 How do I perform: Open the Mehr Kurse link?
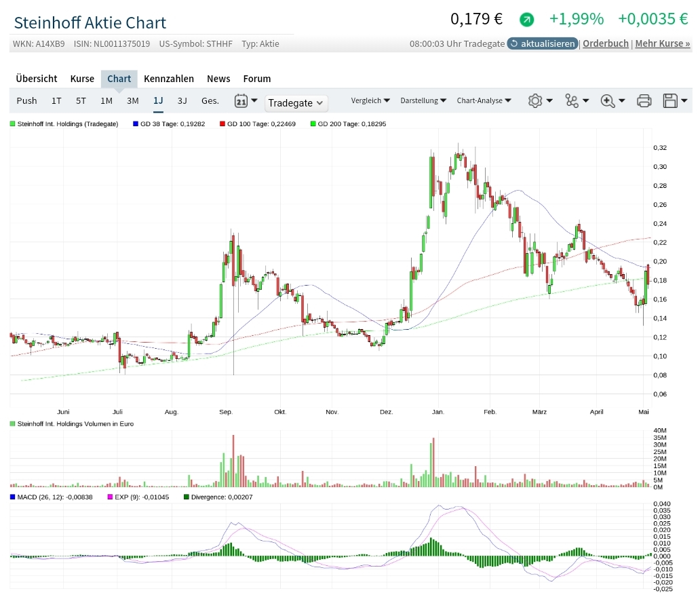point(663,43)
